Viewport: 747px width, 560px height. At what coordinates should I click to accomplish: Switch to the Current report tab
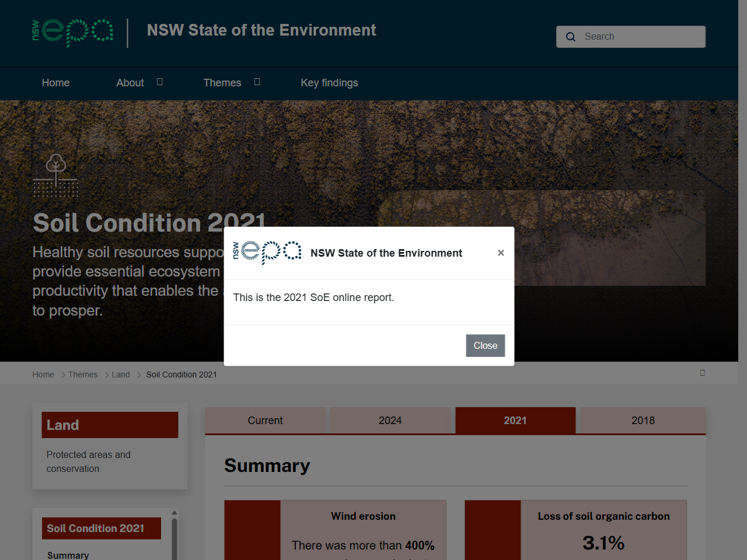pyautogui.click(x=265, y=420)
